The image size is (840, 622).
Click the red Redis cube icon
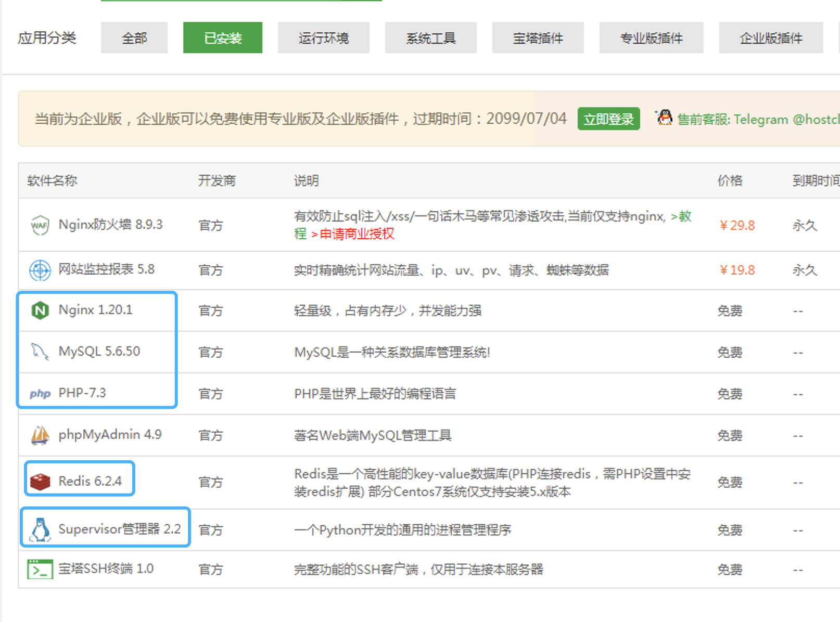pyautogui.click(x=40, y=482)
